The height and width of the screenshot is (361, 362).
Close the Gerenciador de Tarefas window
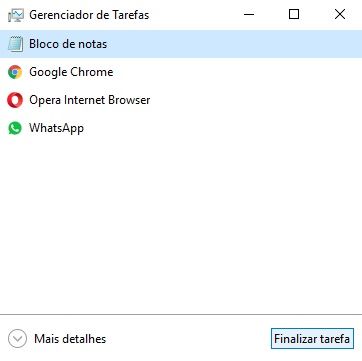click(340, 14)
